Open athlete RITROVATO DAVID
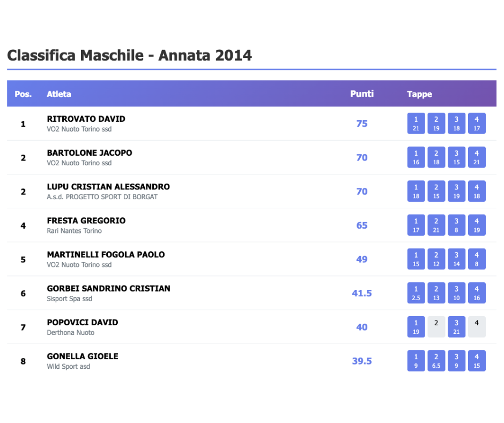Screen dimensions: 504x423 click(86, 119)
